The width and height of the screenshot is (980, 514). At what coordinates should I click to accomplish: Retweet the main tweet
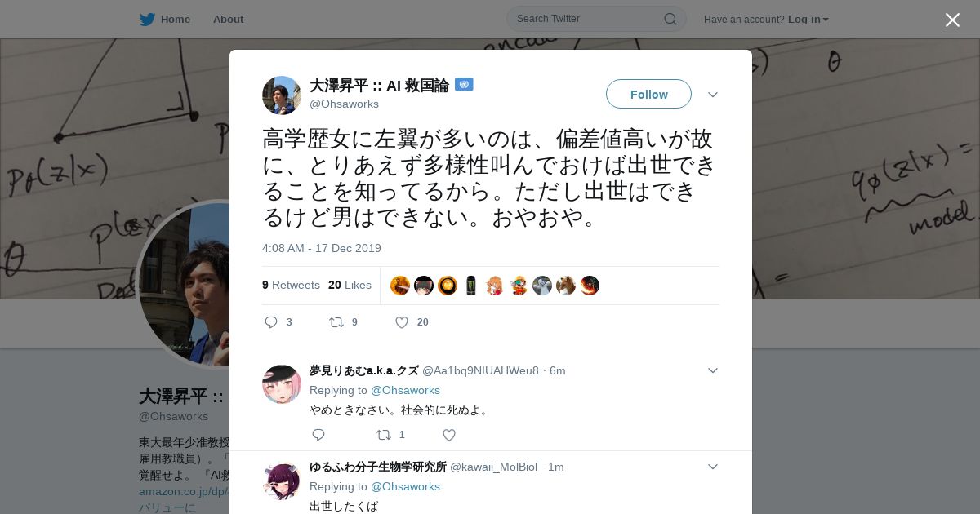(336, 322)
